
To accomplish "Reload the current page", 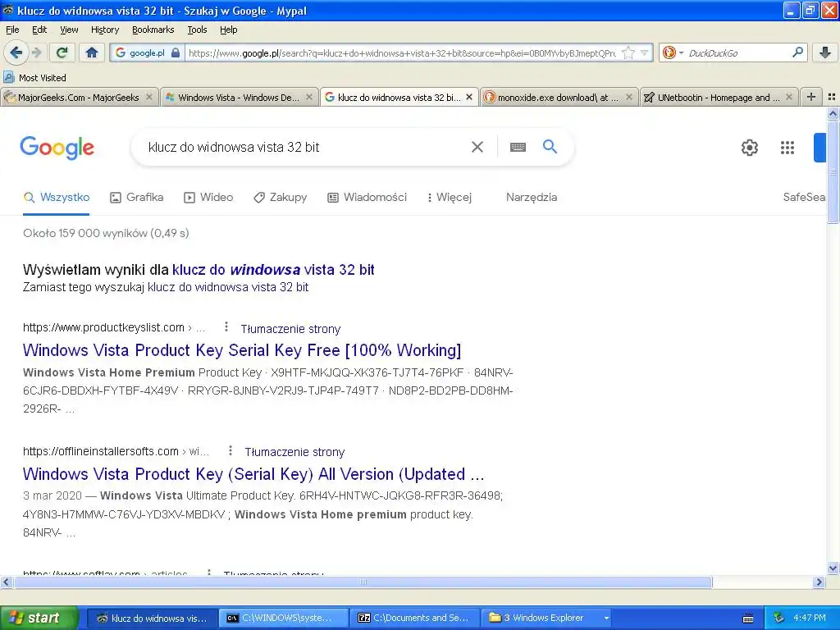I will [x=62, y=52].
